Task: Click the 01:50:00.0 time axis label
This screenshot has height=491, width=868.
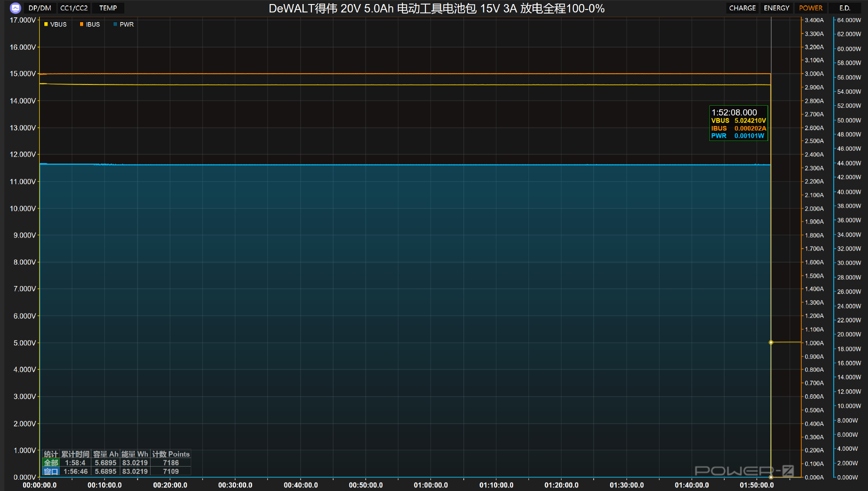Action: (x=757, y=485)
